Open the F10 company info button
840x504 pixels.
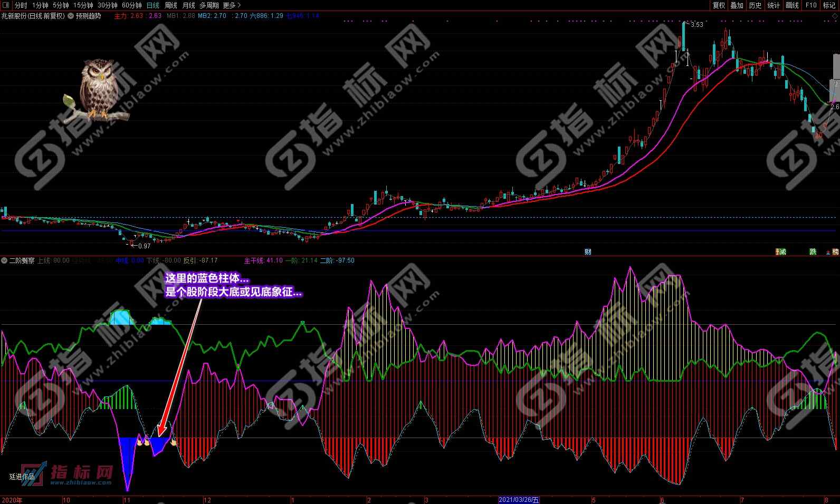(811, 5)
